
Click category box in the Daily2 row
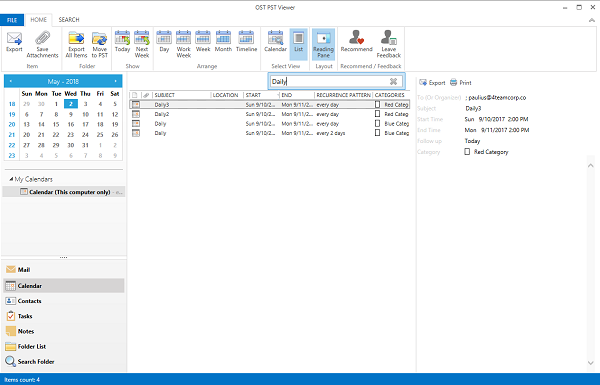click(377, 114)
